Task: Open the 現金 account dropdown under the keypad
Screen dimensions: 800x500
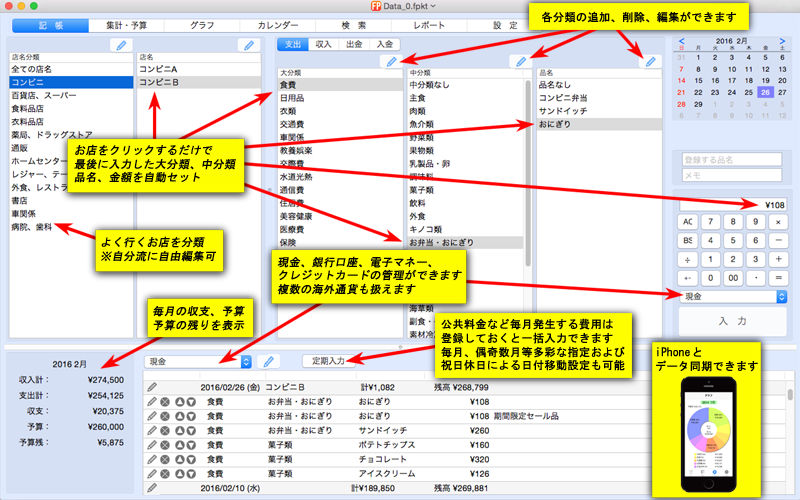Action: [733, 296]
